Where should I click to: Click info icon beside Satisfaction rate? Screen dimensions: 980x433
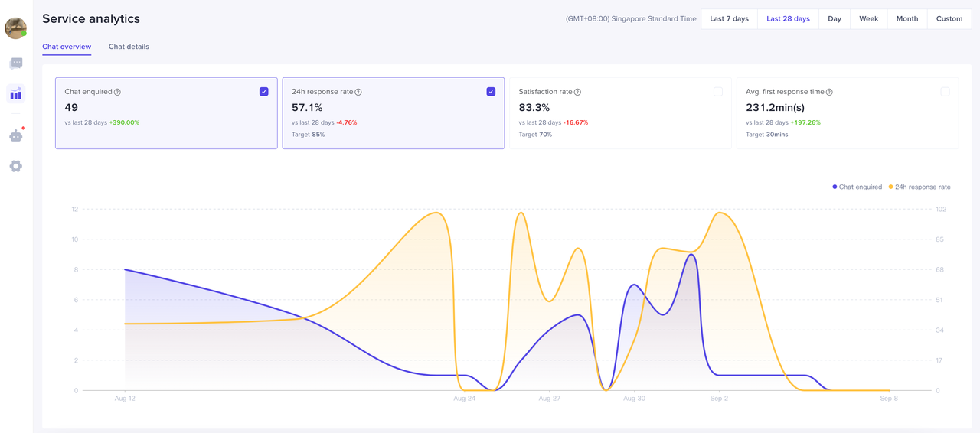click(x=577, y=92)
